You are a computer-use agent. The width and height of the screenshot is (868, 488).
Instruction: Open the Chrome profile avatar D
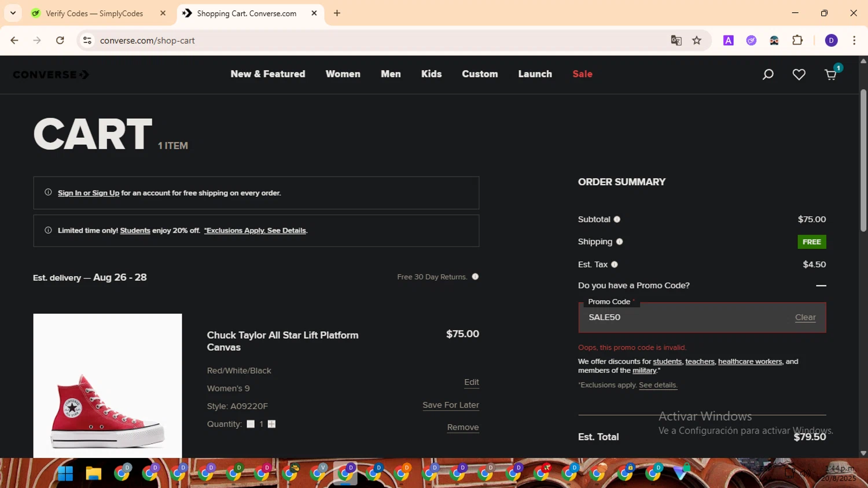click(832, 41)
